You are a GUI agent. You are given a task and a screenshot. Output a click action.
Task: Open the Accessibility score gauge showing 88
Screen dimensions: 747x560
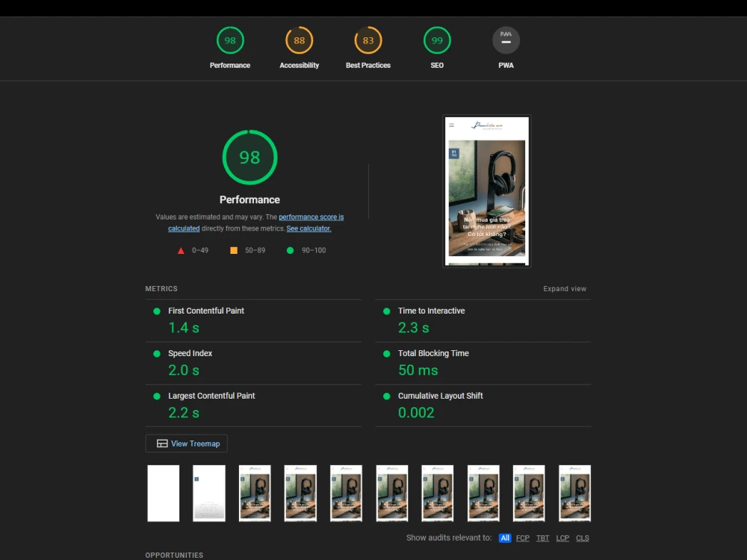[300, 40]
